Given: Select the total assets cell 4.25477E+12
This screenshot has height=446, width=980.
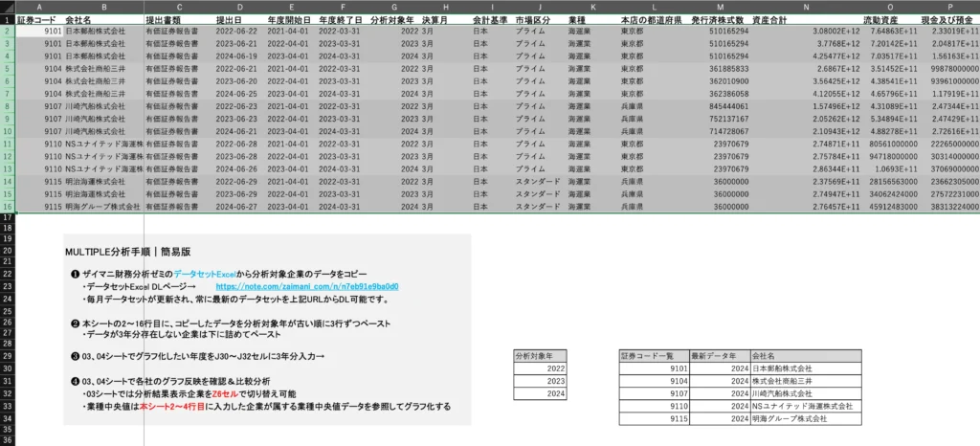Looking at the screenshot, I should tap(806, 56).
